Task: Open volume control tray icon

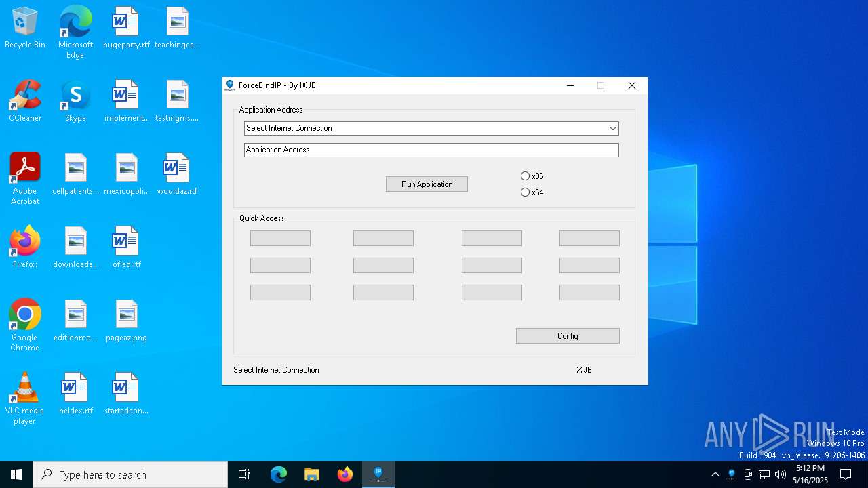Action: [781, 474]
